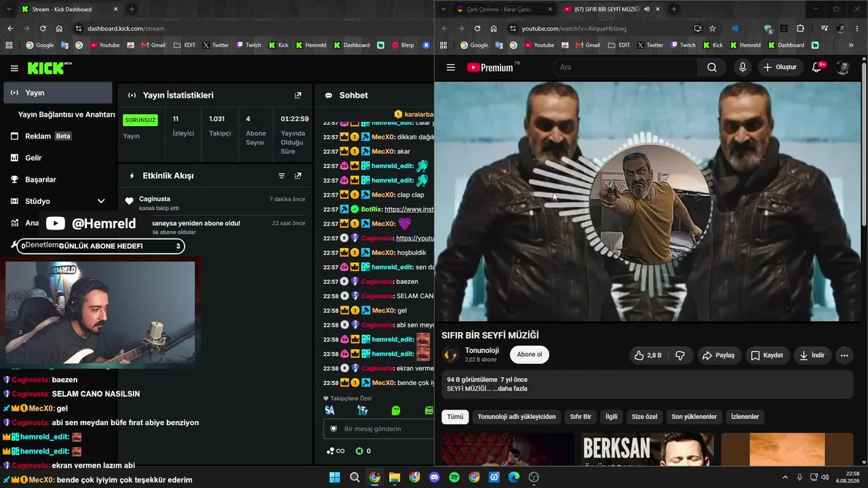Open the BERKSAN recommended video thumbnail
This screenshot has height=488, width=868.
tap(647, 450)
